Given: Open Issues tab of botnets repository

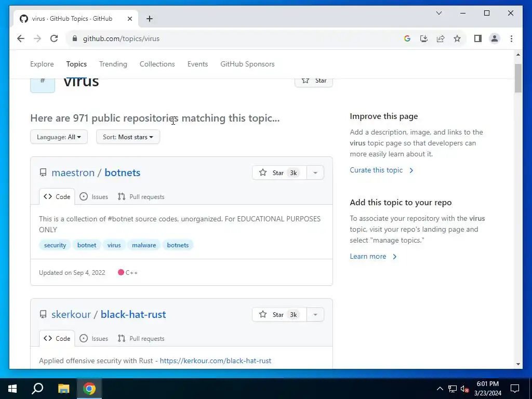Looking at the screenshot, I should (94, 197).
